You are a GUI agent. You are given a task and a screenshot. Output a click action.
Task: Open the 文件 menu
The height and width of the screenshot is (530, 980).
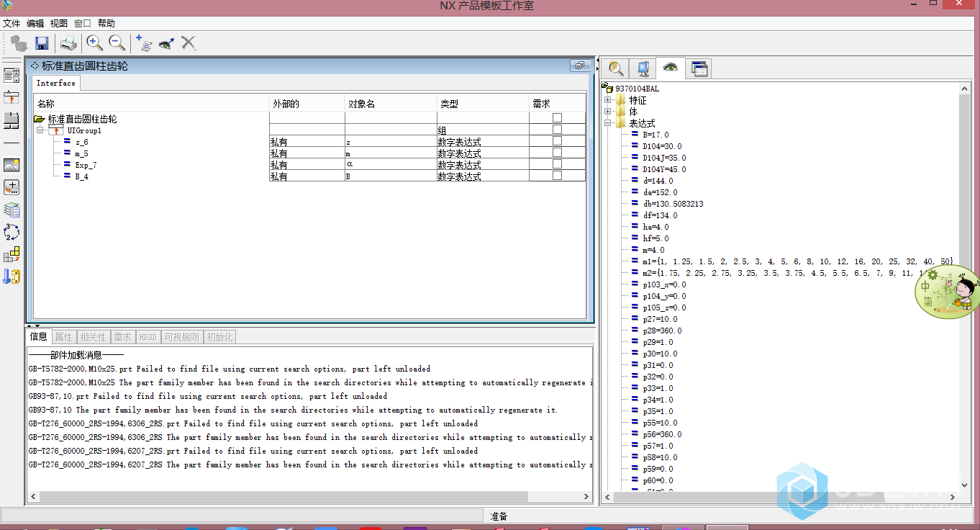[12, 23]
